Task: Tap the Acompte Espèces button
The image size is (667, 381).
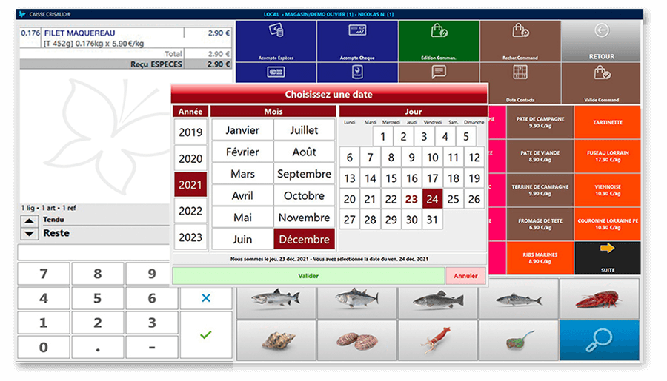Action: pos(276,41)
